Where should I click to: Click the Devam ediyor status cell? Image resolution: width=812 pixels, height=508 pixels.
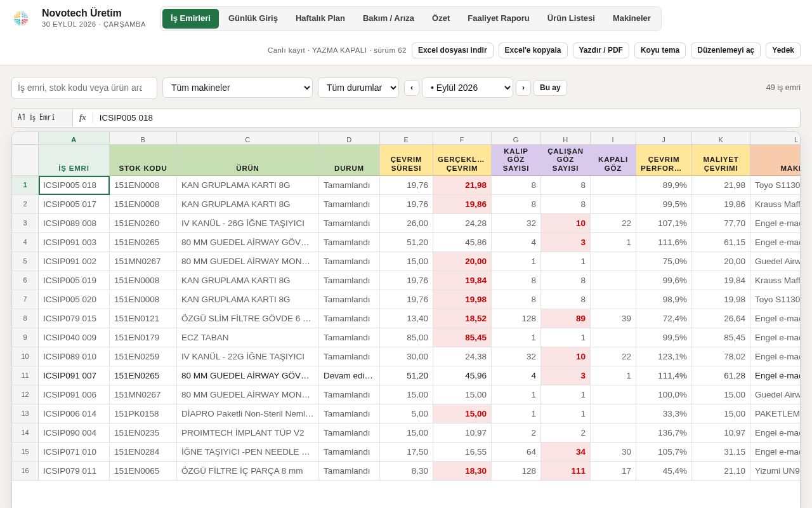(x=349, y=376)
